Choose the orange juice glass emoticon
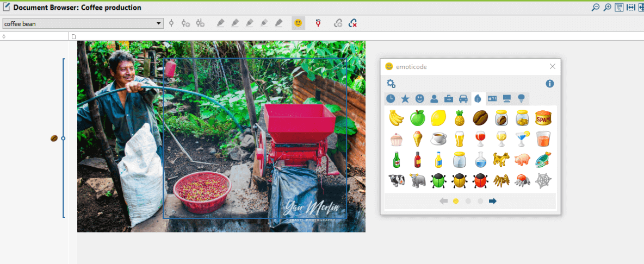 point(543,140)
